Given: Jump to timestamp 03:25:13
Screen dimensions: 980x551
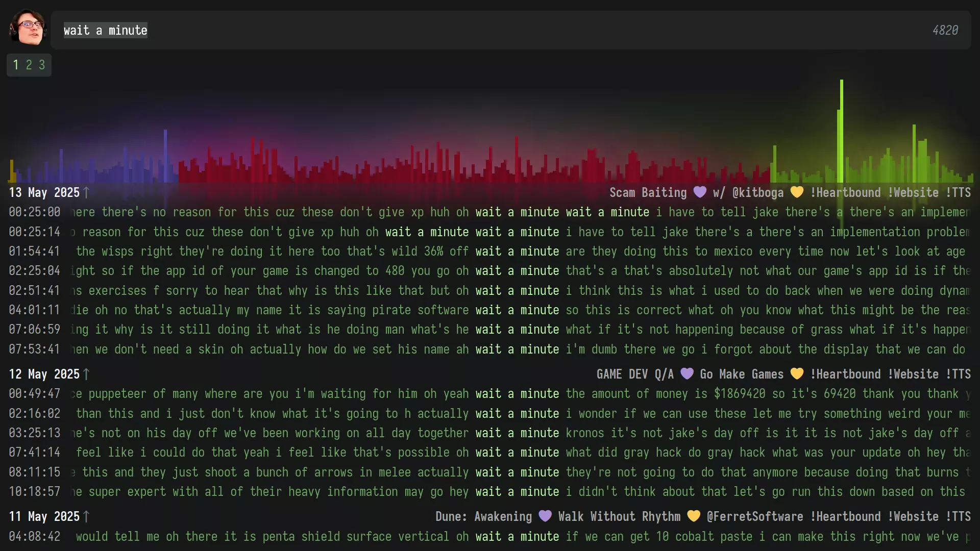Looking at the screenshot, I should click(x=34, y=433).
